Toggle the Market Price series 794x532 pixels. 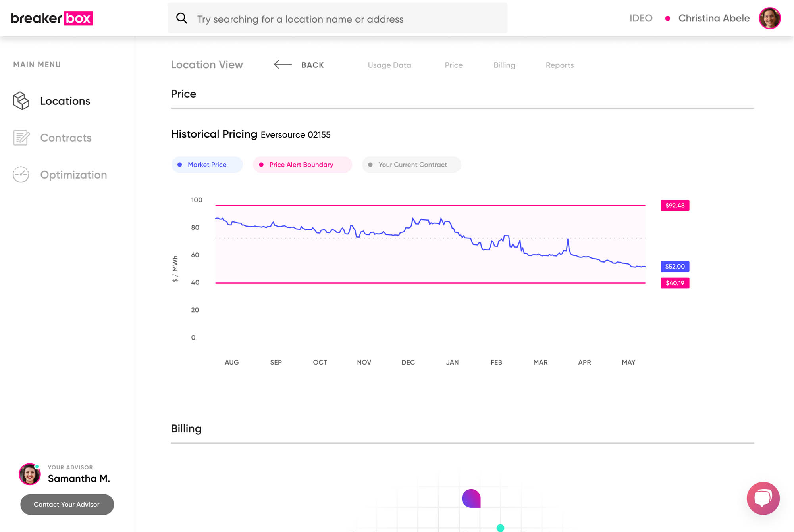[x=207, y=165]
